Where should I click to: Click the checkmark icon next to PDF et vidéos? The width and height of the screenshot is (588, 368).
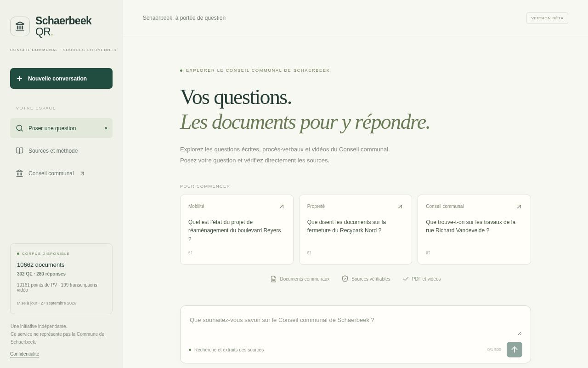click(406, 279)
